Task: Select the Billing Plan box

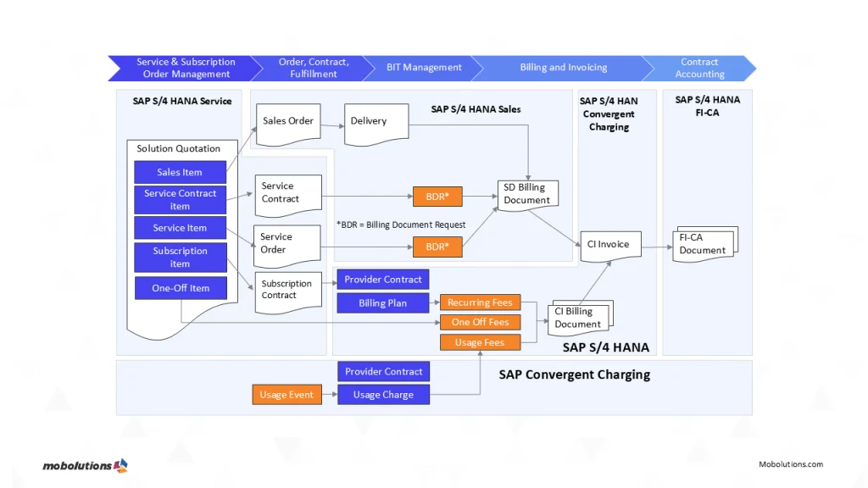Action: coord(383,303)
